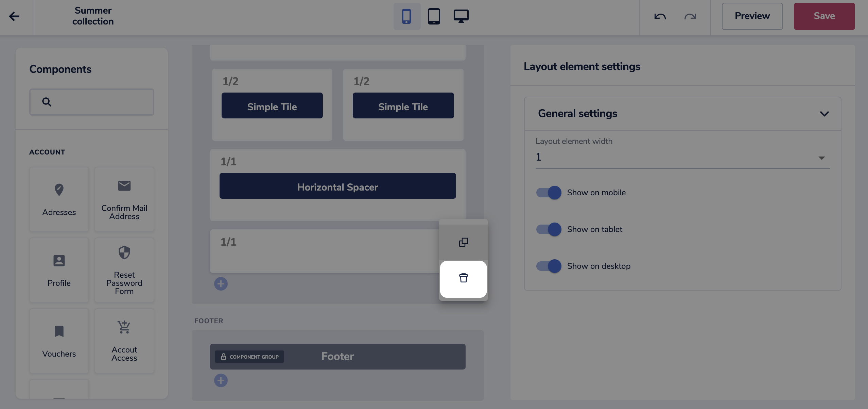Toggle Show on tablet switch
This screenshot has height=409, width=868.
pos(549,229)
